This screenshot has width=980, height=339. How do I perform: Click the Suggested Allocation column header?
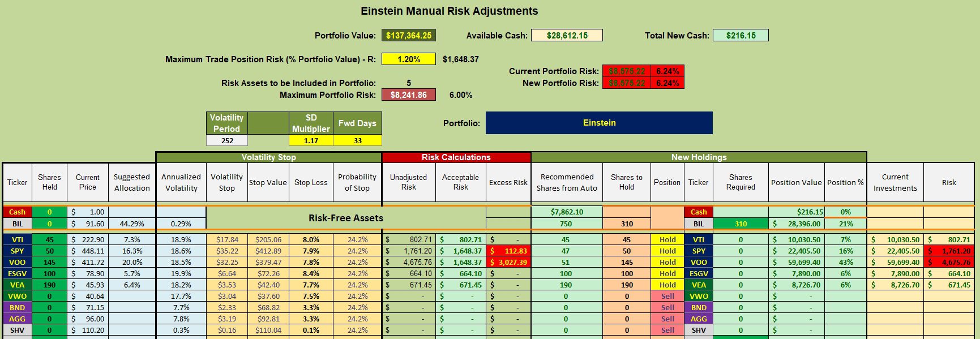pos(132,182)
